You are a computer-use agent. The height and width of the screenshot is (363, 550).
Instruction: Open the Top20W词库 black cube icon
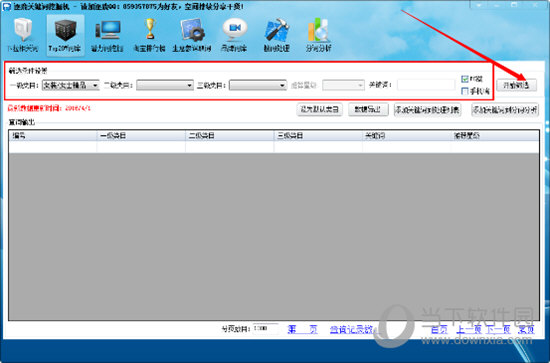coord(65,35)
